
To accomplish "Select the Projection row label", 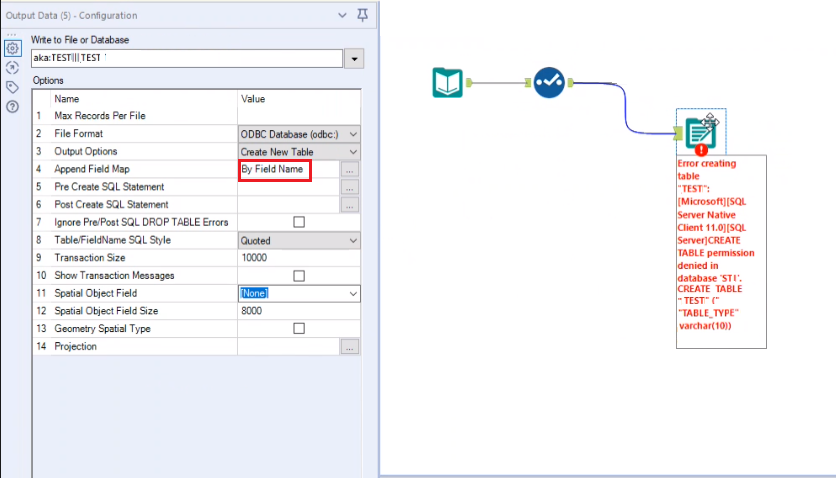I will [75, 346].
